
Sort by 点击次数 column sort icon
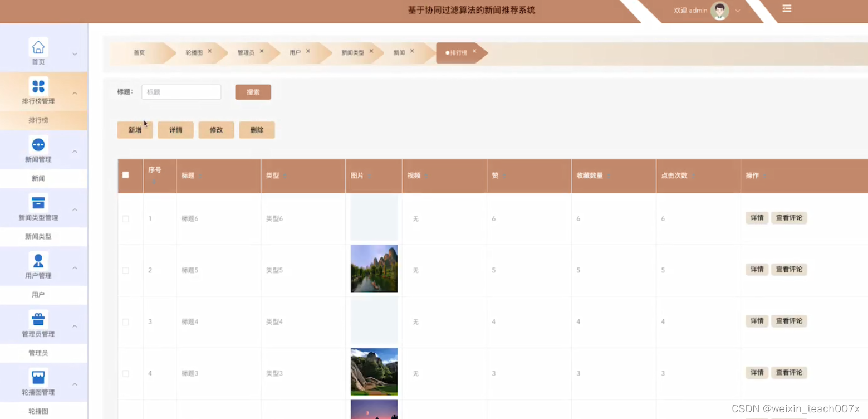click(693, 176)
